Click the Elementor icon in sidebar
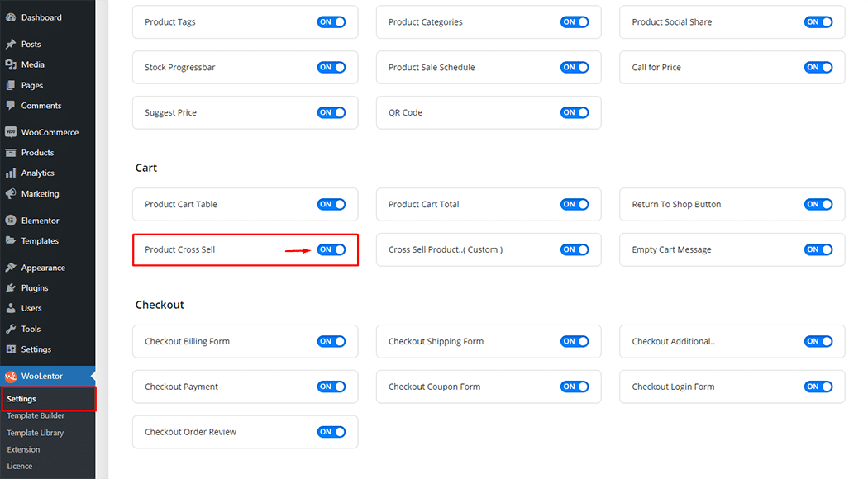 (x=11, y=221)
